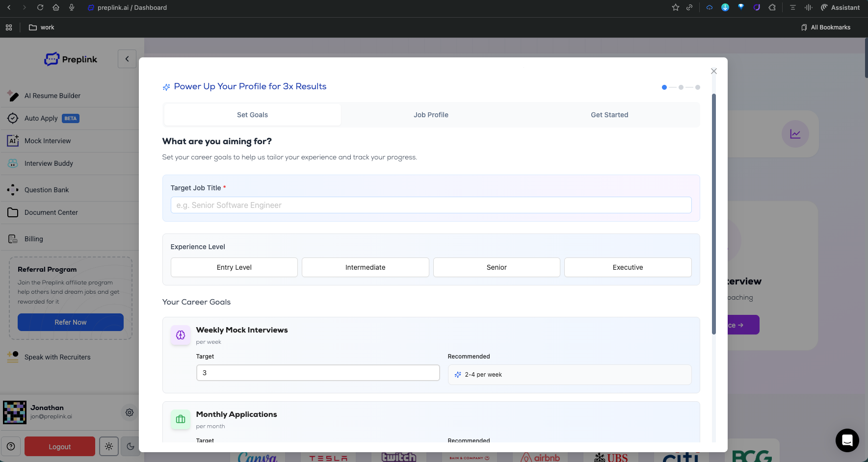
Task: Click the first step progress dot
Action: (x=664, y=87)
